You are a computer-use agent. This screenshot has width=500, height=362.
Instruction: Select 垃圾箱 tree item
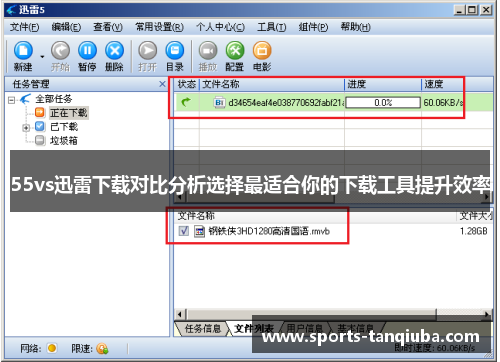click(64, 141)
